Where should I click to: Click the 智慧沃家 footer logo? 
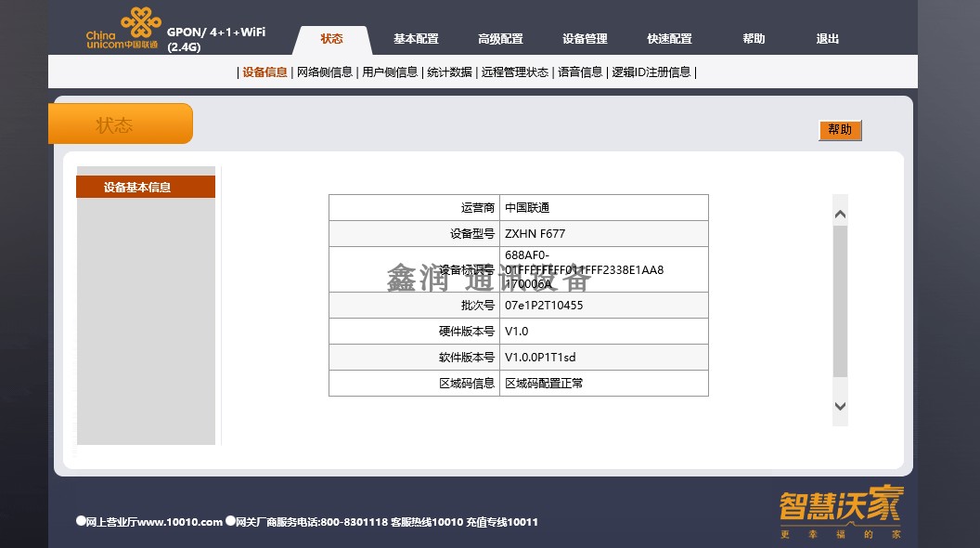(841, 512)
